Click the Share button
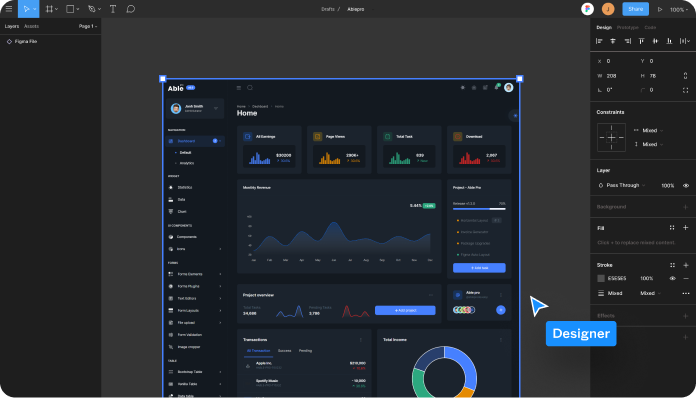Image resolution: width=696 pixels, height=398 pixels. [635, 9]
